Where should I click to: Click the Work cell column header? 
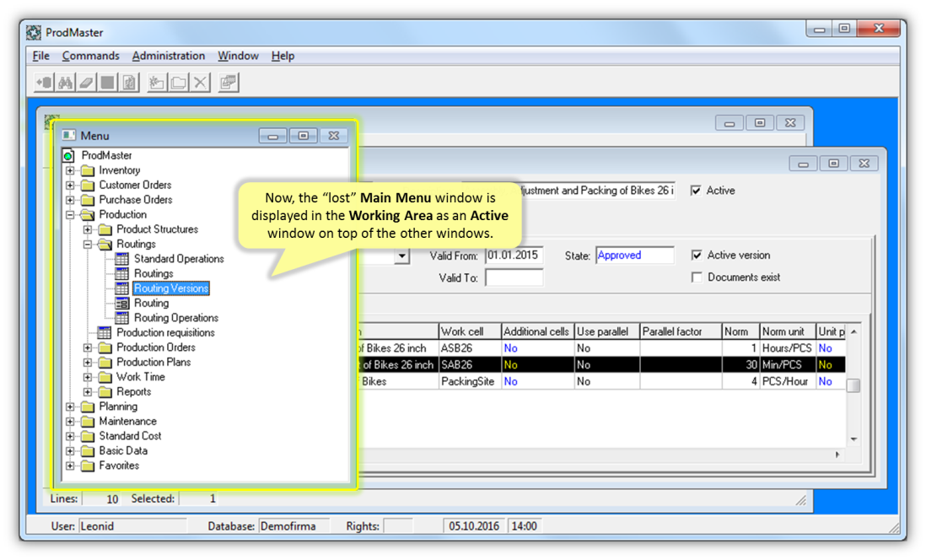[470, 331]
